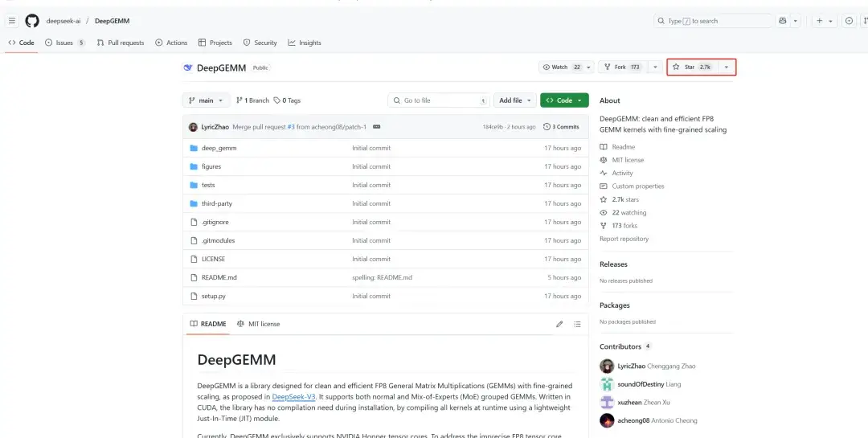Open the README outline list icon
The height and width of the screenshot is (438, 868).
pos(577,324)
